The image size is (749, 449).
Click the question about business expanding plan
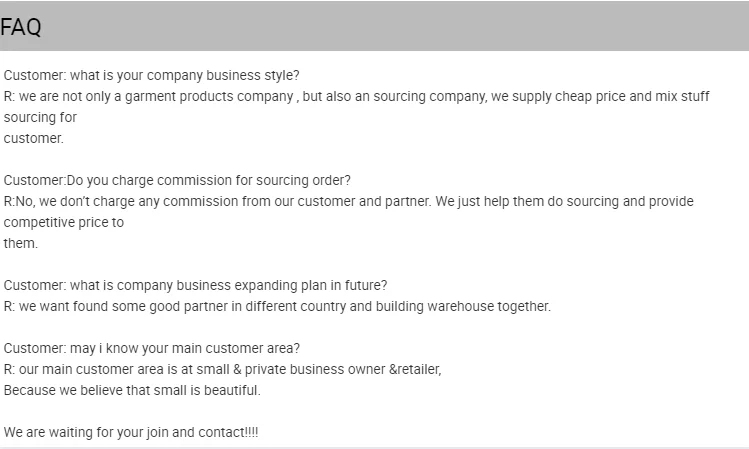pos(195,285)
